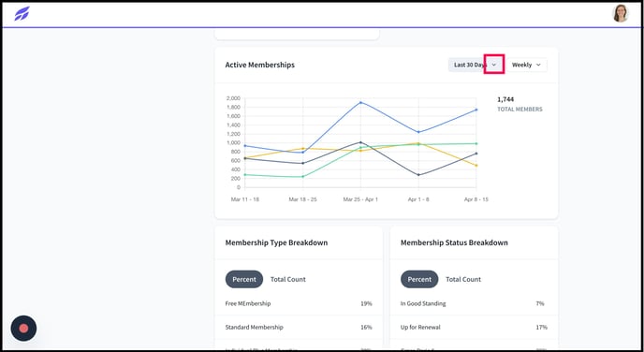Switch Membership Type Breakdown to Total Count
The height and width of the screenshot is (352, 644).
point(288,279)
